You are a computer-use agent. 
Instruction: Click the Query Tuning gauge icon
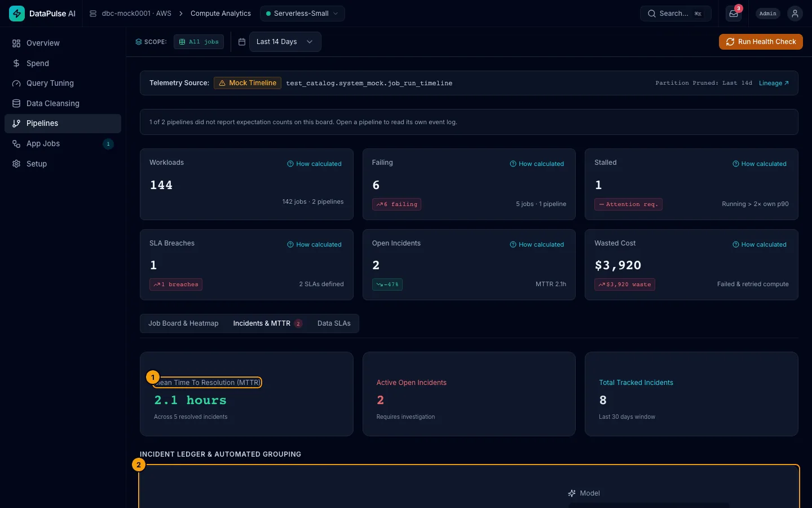16,84
